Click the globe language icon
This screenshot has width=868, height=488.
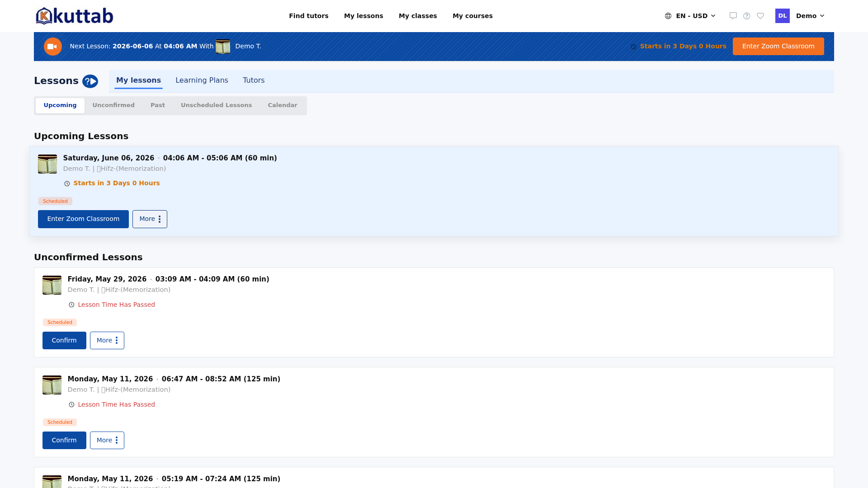[668, 16]
